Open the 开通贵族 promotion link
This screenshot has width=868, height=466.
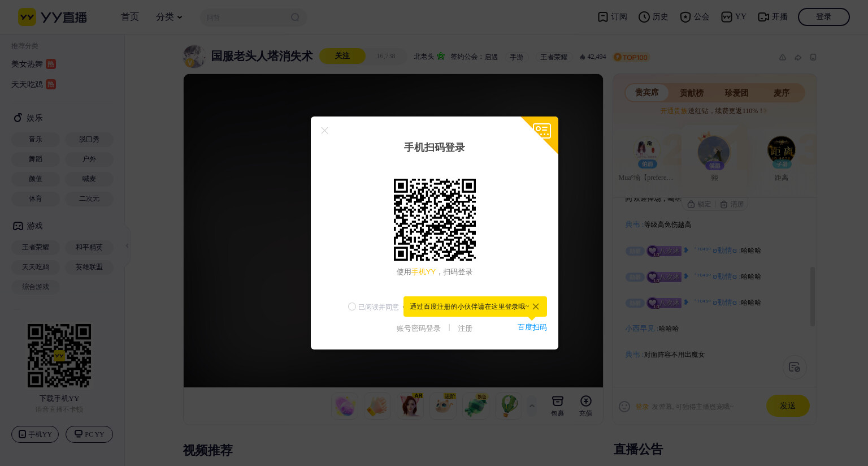pyautogui.click(x=674, y=111)
